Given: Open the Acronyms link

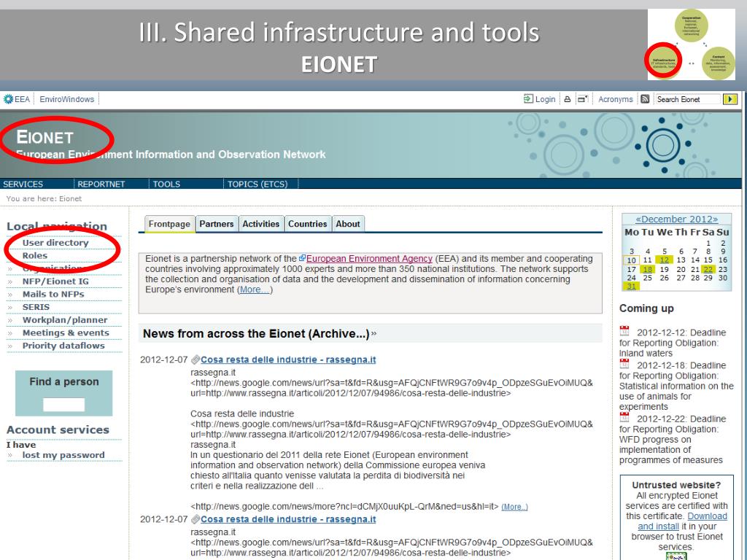Looking at the screenshot, I should 616,99.
